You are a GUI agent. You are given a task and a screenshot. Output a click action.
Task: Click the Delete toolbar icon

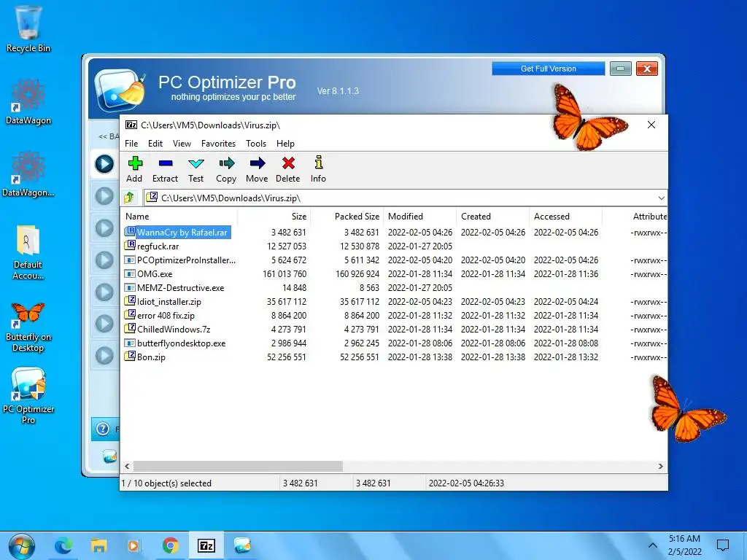pos(288,164)
